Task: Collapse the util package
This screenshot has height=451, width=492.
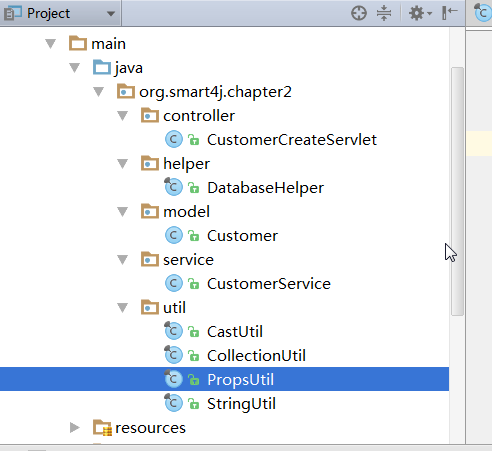Action: click(122, 308)
